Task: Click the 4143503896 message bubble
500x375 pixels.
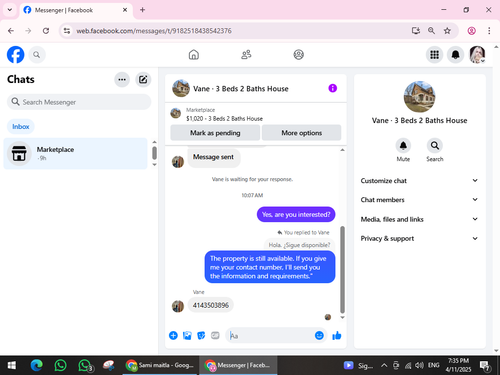Action: click(211, 305)
